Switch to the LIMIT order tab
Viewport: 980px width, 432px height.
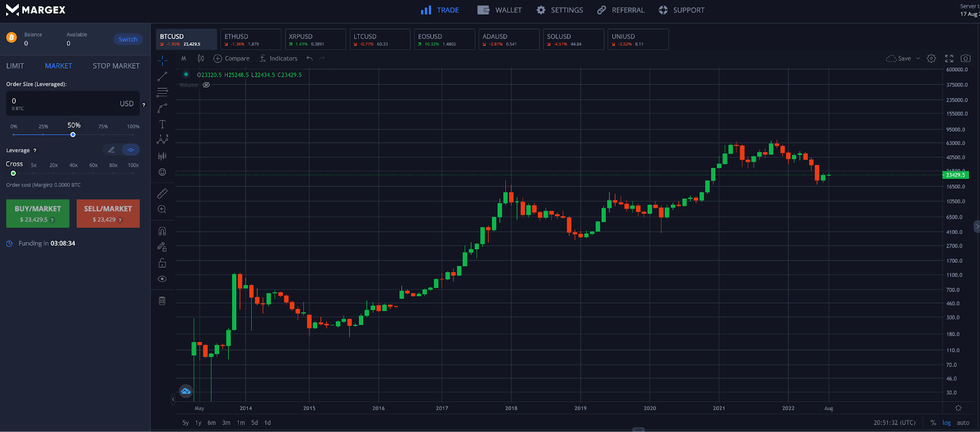tap(15, 66)
